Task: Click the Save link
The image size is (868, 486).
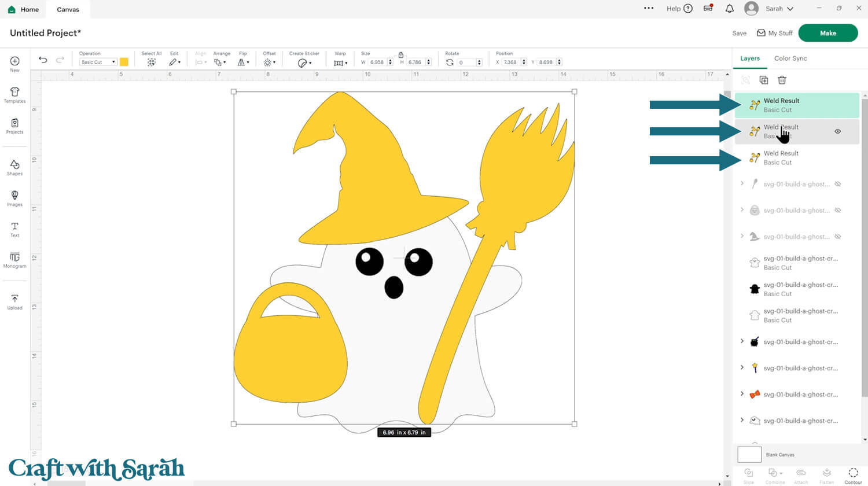Action: (739, 34)
